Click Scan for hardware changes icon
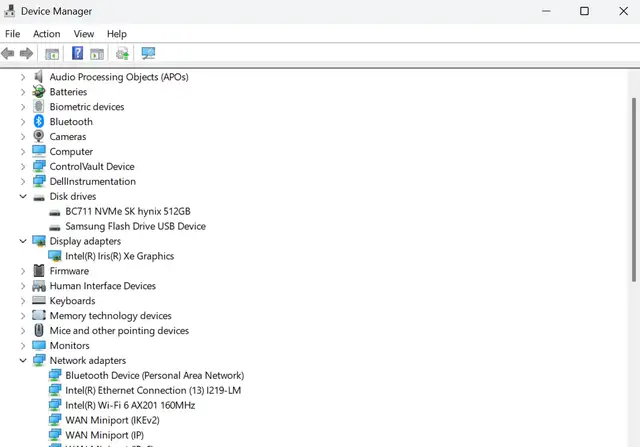The width and height of the screenshot is (640, 447). pos(148,53)
